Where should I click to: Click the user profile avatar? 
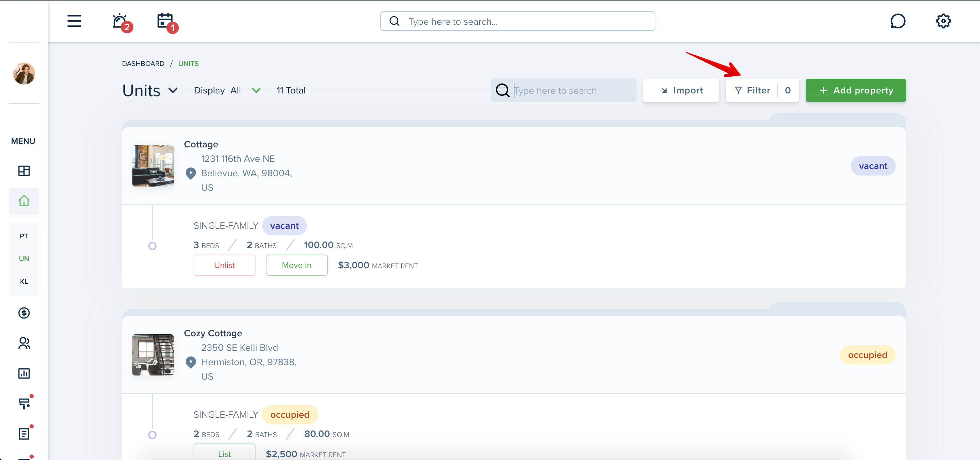point(24,74)
